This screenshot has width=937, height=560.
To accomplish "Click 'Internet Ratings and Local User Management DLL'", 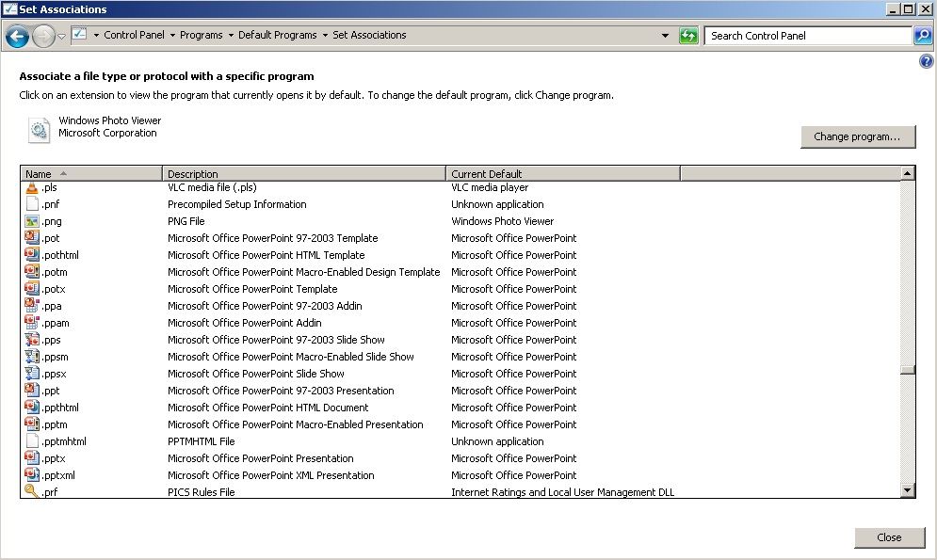I will pos(563,492).
